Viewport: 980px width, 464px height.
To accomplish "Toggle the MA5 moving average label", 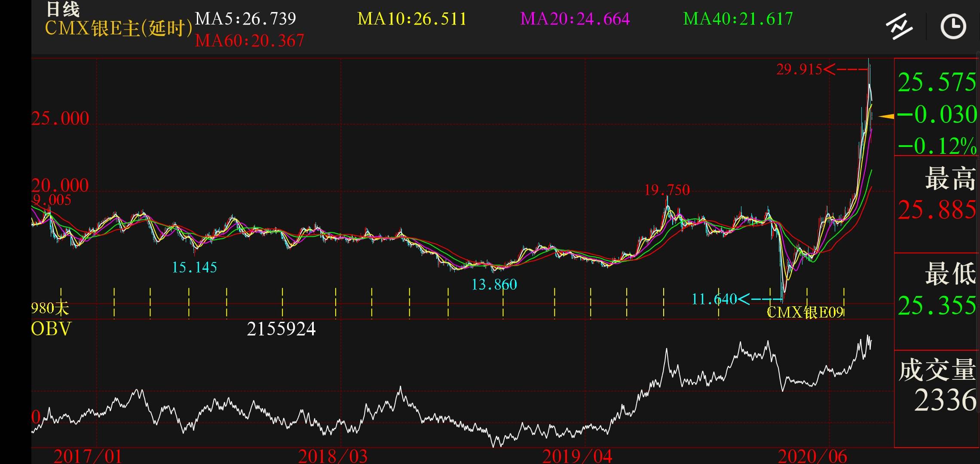I will pos(245,18).
